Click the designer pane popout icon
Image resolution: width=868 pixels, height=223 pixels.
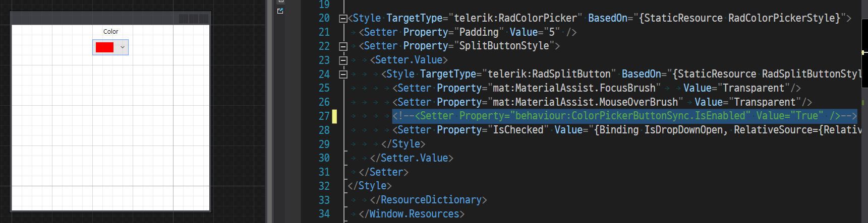(x=280, y=11)
